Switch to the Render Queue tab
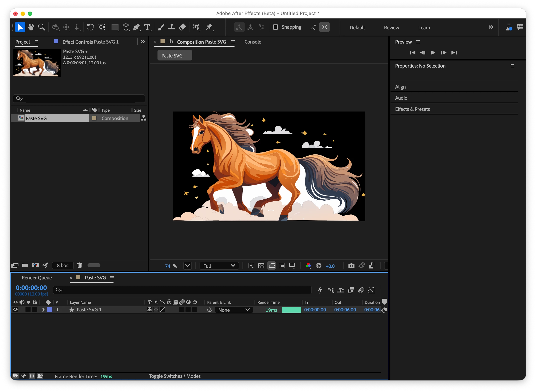 [37, 278]
